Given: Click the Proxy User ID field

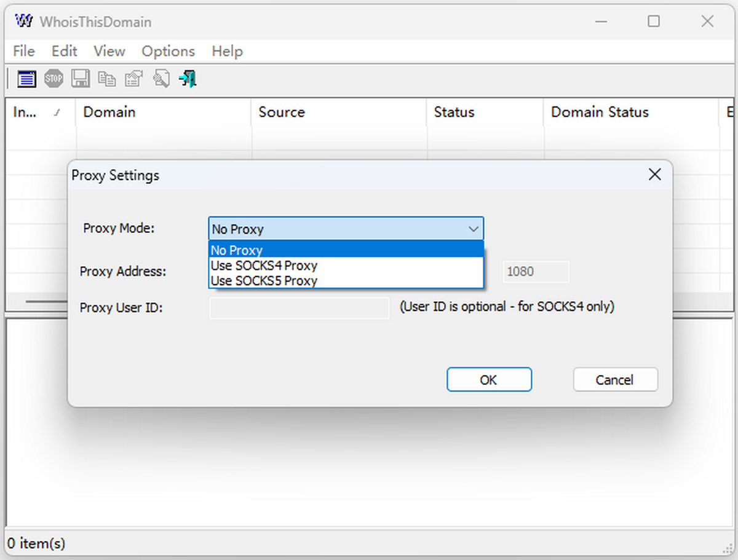Looking at the screenshot, I should tap(299, 308).
